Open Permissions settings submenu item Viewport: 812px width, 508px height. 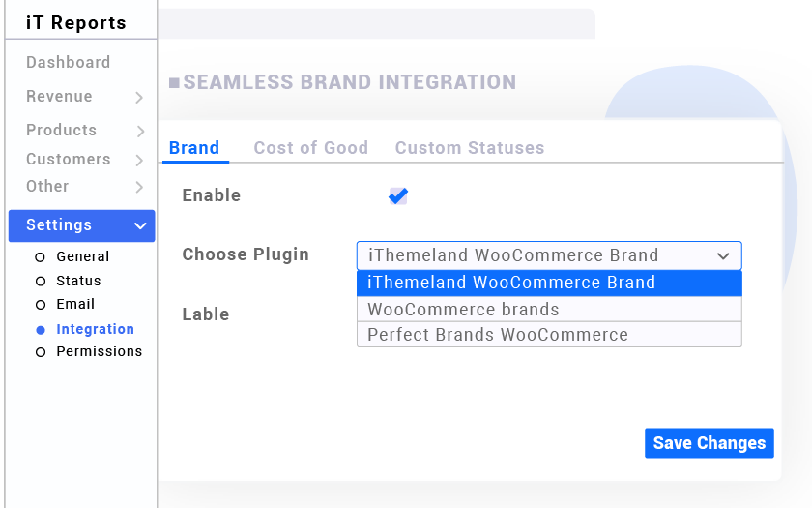click(99, 352)
